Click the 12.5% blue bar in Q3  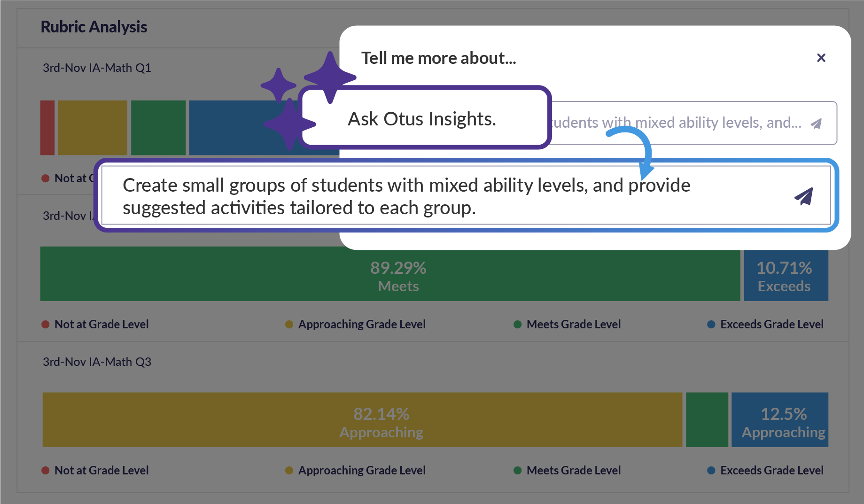(x=779, y=420)
